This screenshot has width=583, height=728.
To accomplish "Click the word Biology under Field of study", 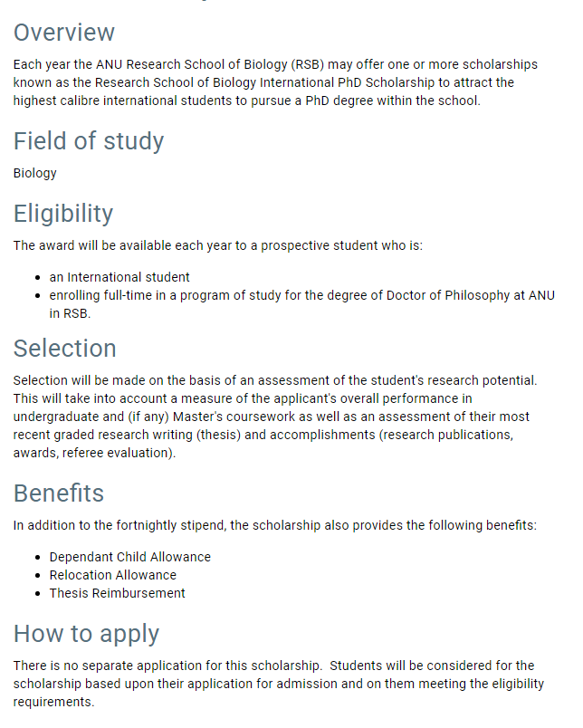I will [x=34, y=173].
